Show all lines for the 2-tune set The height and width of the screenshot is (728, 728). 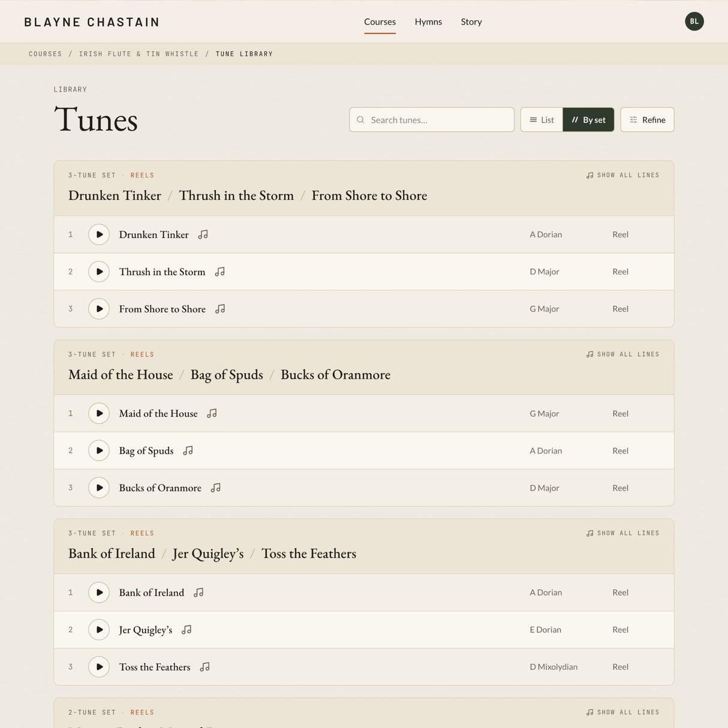click(x=622, y=712)
